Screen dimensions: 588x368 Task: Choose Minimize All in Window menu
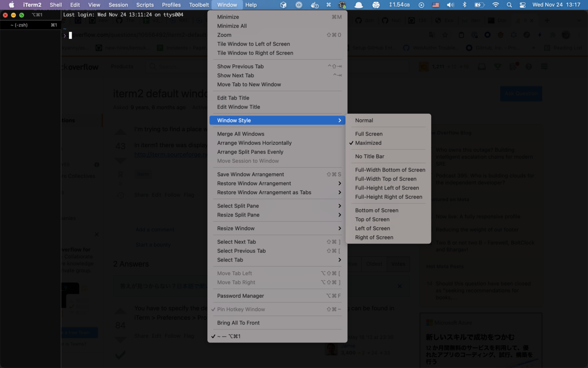click(x=277, y=26)
